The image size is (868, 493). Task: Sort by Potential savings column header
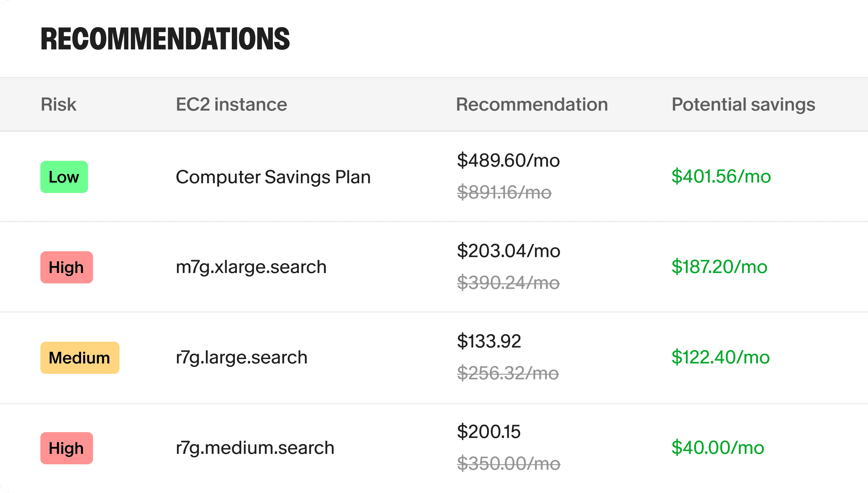[x=743, y=104]
